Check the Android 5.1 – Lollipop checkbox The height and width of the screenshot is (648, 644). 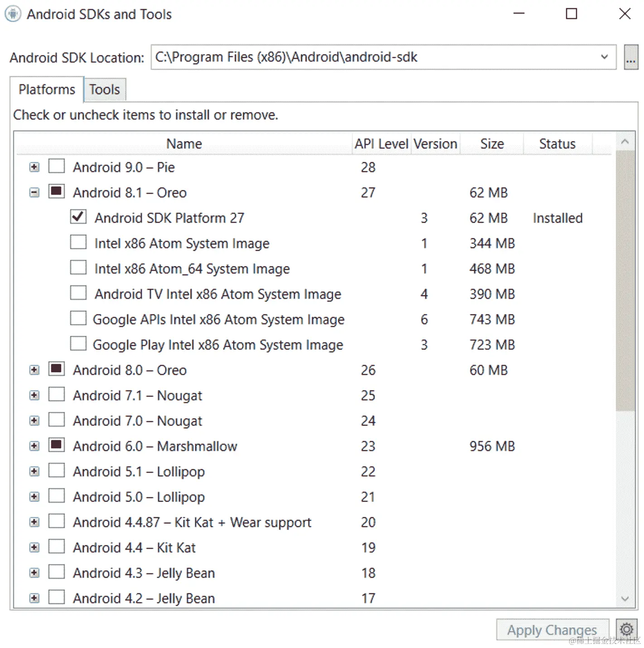click(57, 470)
